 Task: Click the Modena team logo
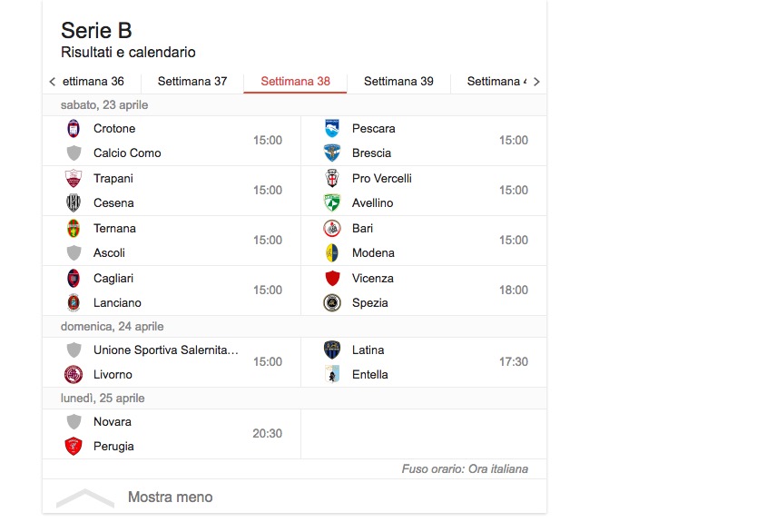click(332, 253)
